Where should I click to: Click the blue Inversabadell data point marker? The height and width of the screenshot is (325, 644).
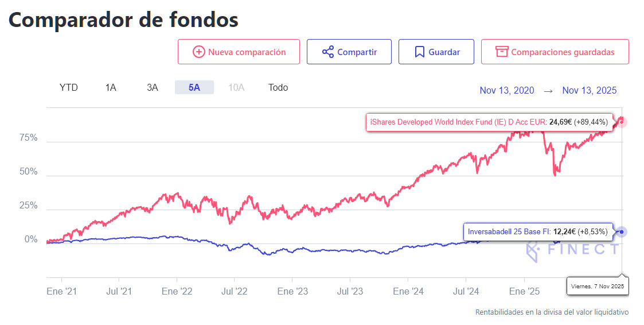622,232
